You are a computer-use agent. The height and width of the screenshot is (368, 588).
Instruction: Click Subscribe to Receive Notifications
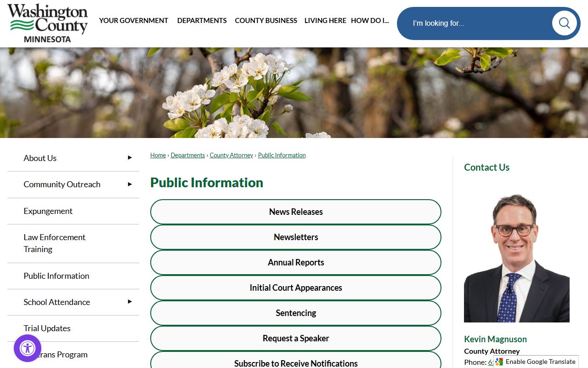296,361
